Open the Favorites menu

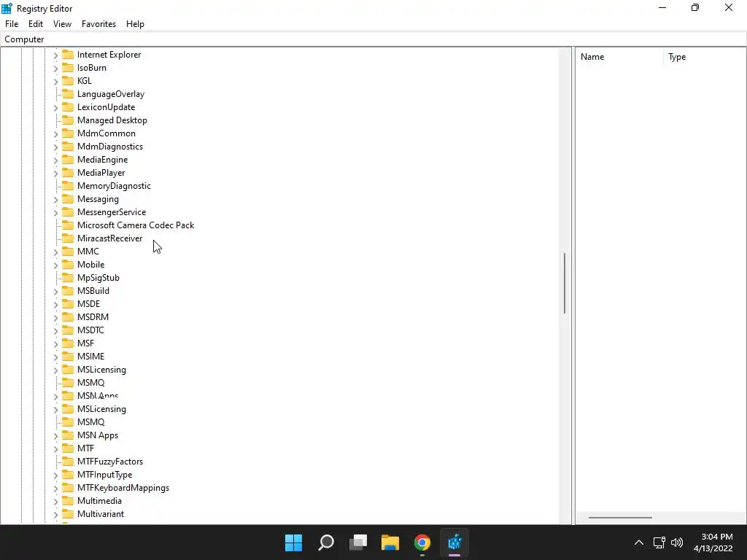click(x=98, y=24)
